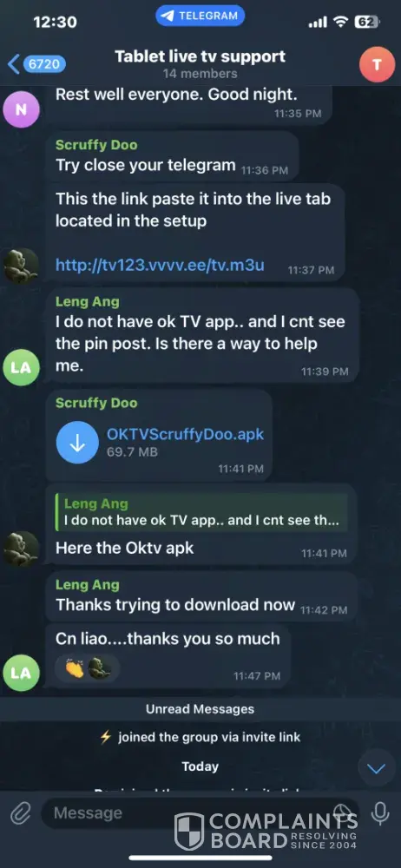The height and width of the screenshot is (868, 401).
Task: Tap the microphone voice message icon
Action: pyautogui.click(x=380, y=813)
